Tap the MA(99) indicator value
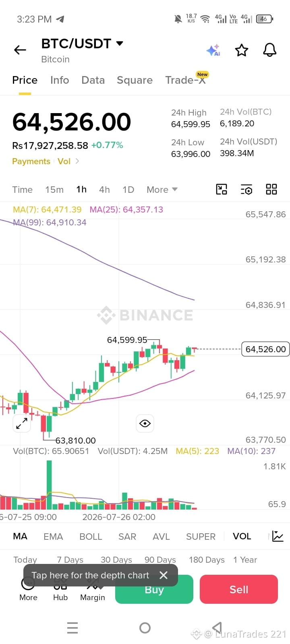The width and height of the screenshot is (290, 644). (x=50, y=222)
